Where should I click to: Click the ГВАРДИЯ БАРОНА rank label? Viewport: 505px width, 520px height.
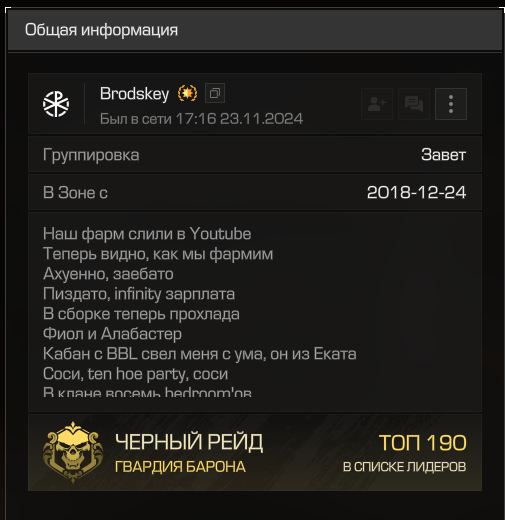coord(180,467)
